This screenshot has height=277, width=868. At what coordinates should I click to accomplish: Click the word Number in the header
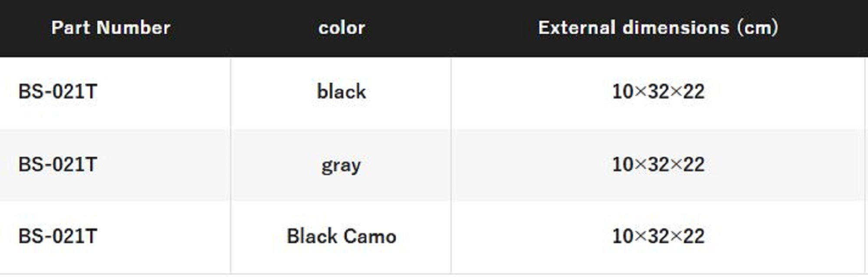133,28
